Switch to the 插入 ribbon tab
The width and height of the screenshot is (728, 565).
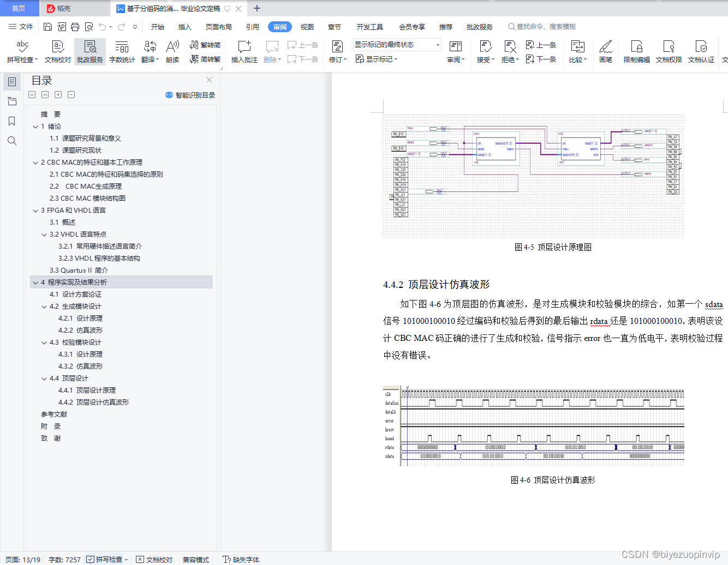(185, 27)
